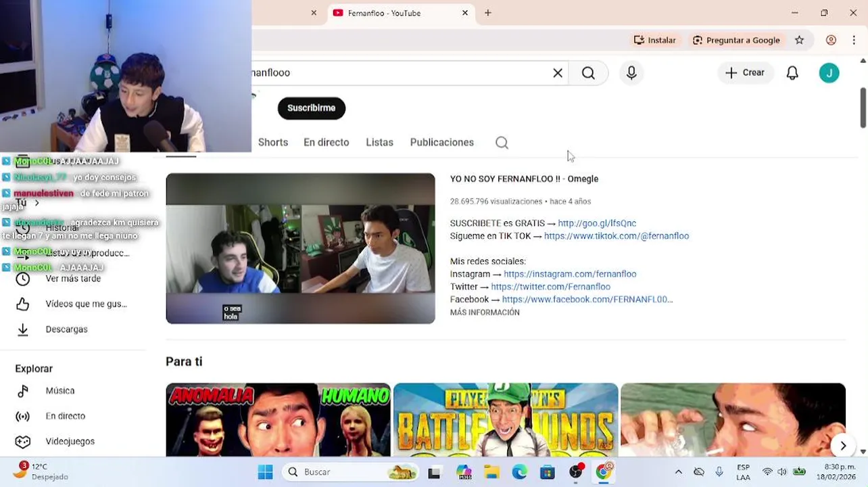Show next Para ti videos with the arrow
Viewport: 868px width, 487px height.
843,446
